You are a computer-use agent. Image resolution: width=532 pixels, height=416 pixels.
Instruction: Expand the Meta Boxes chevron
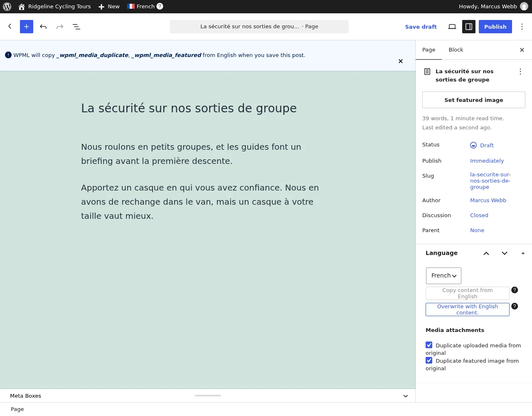[406, 396]
